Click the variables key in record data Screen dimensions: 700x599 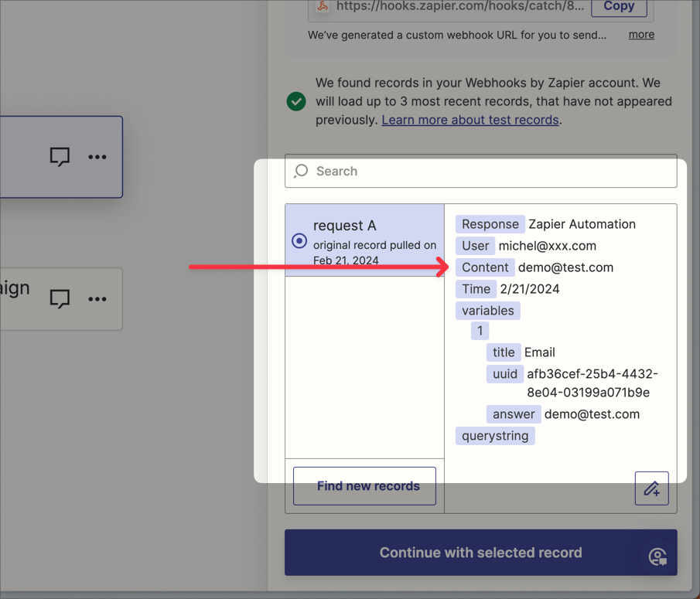coord(487,311)
